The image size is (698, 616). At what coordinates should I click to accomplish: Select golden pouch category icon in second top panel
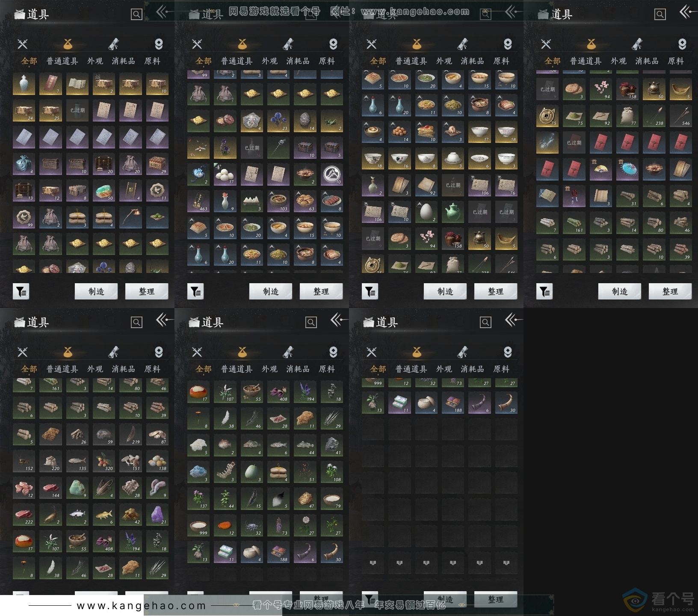pos(243,44)
